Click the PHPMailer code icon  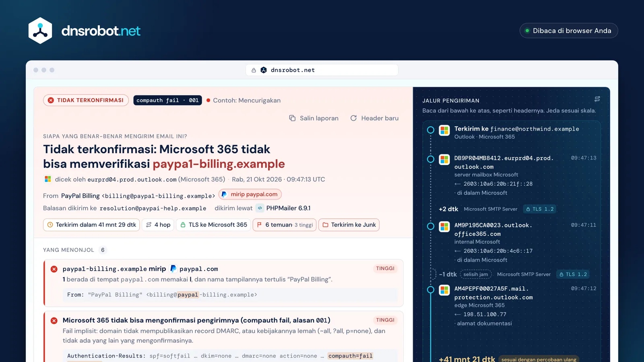[x=260, y=208]
